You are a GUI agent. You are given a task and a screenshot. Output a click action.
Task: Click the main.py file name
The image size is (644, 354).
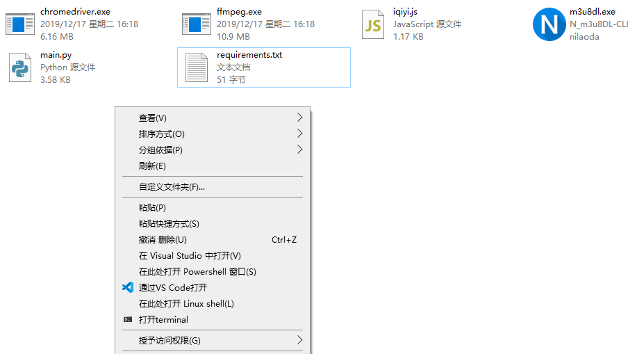point(56,55)
